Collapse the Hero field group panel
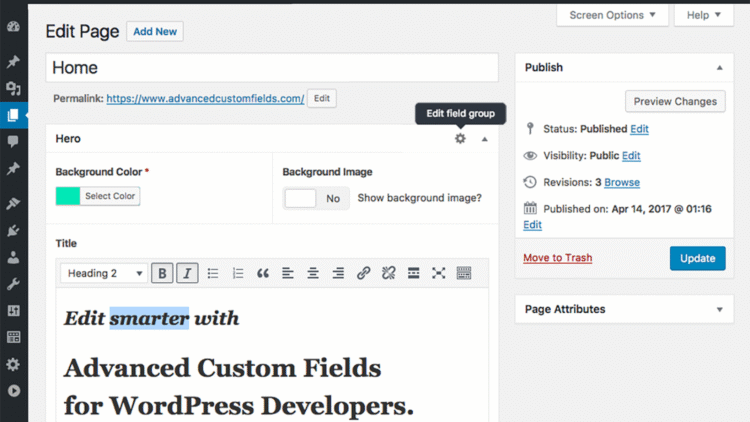Screen dimensions: 750x422 [x=485, y=139]
